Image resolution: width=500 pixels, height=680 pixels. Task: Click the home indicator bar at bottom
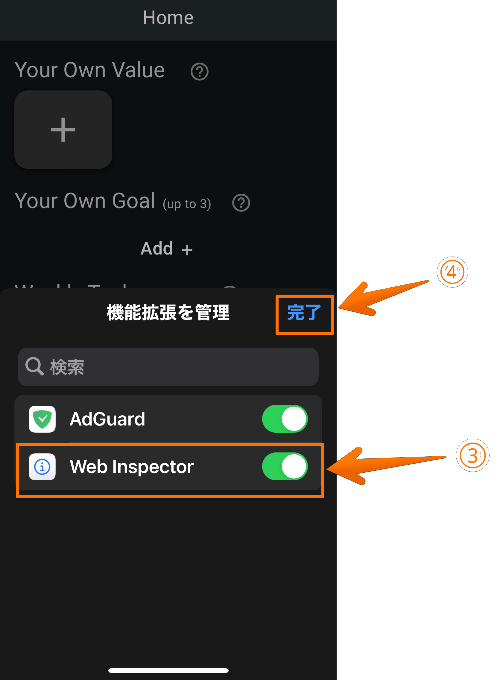[168, 670]
